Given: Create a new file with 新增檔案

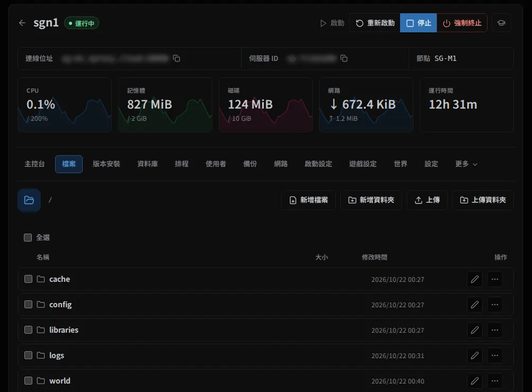Looking at the screenshot, I should pyautogui.click(x=308, y=200).
